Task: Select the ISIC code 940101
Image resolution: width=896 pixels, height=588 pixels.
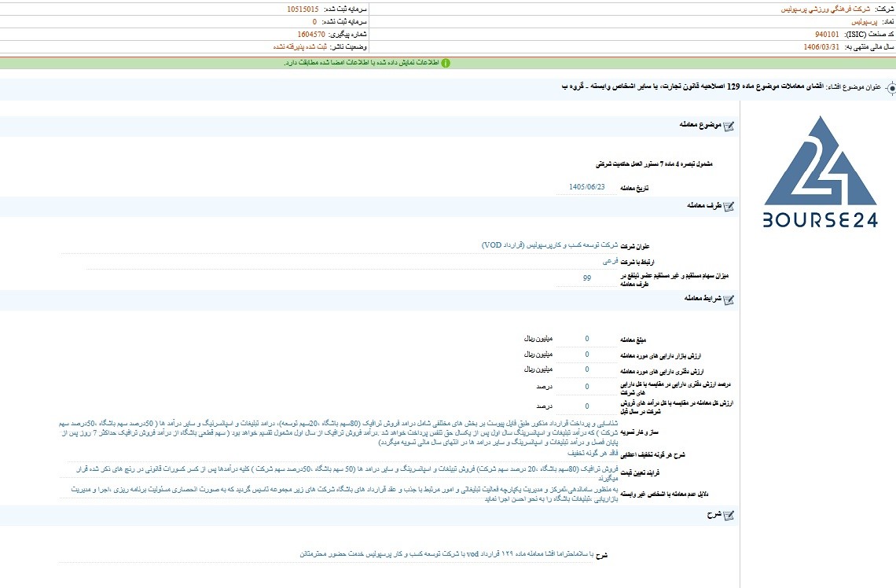Action: point(827,35)
